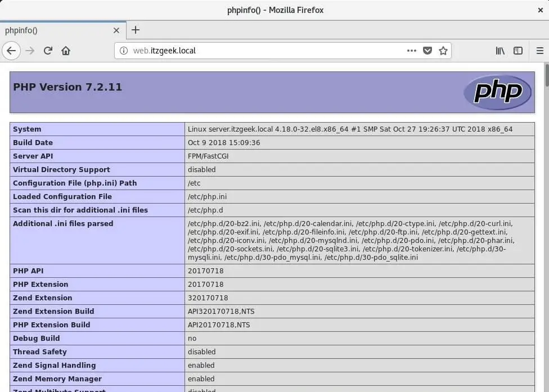Click Additional .ini files parsed label

(x=63, y=224)
